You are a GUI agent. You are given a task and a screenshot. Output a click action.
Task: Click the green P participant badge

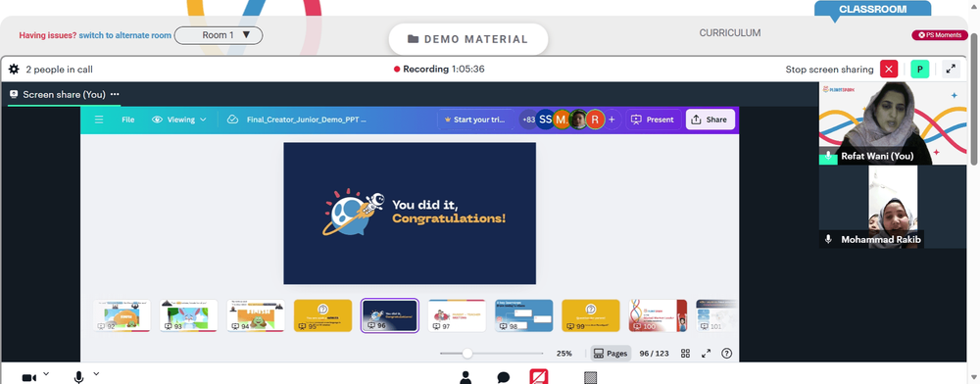(919, 70)
